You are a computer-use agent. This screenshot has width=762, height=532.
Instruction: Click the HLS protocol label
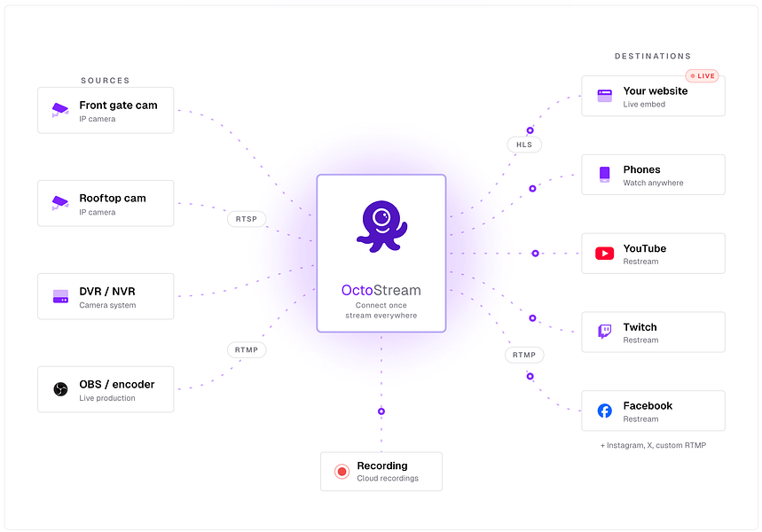(x=524, y=145)
